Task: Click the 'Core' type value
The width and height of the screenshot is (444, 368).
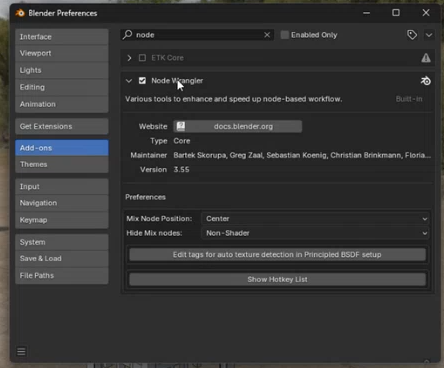Action: click(182, 141)
